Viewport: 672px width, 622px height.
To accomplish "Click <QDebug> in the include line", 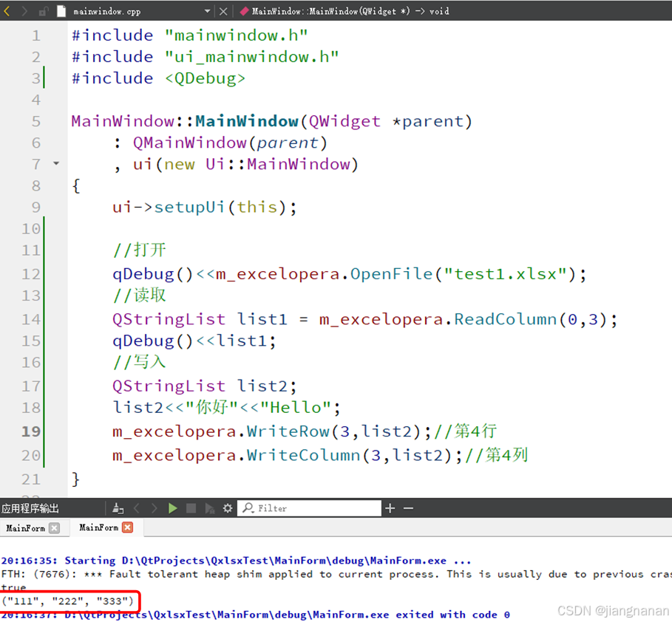I will coord(206,78).
